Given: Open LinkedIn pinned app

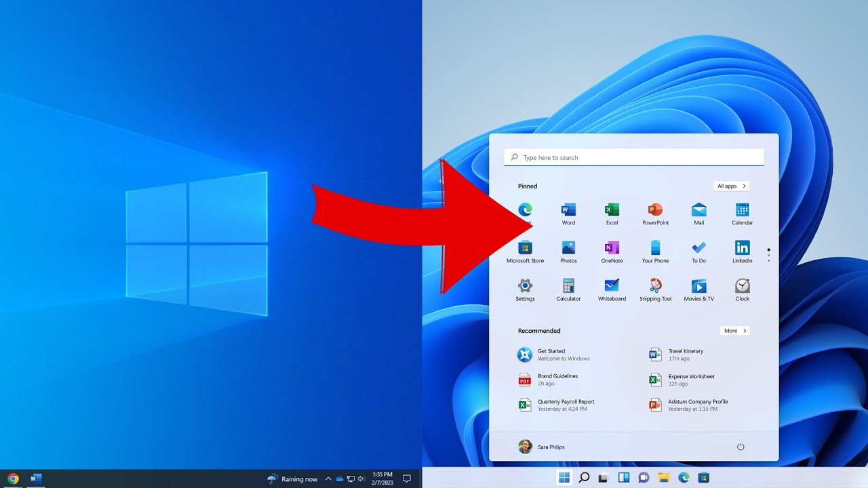Looking at the screenshot, I should pos(742,251).
